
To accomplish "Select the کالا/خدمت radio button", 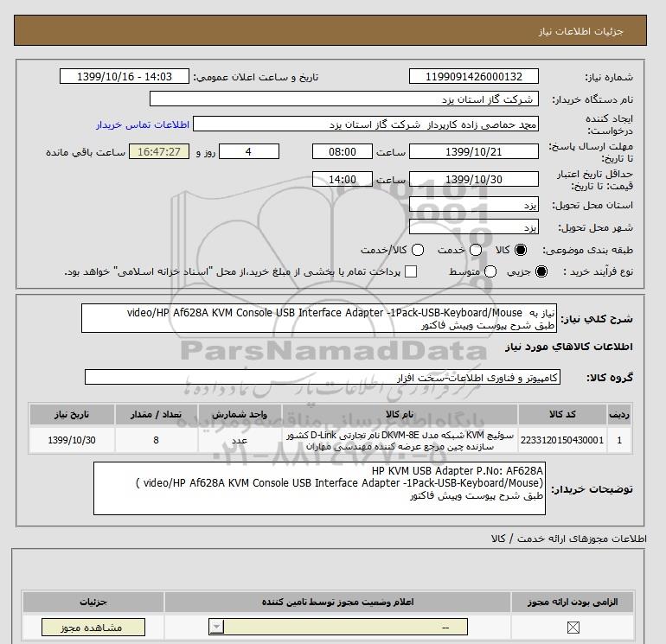I will coord(418,250).
